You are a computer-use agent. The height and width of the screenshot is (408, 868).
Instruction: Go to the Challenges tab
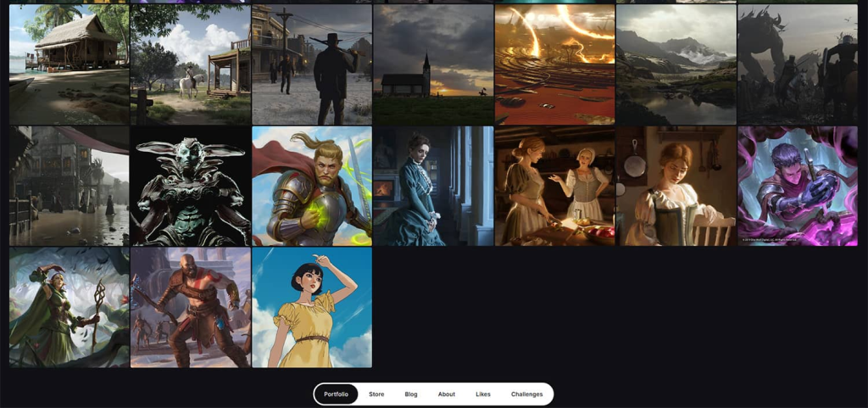pyautogui.click(x=526, y=394)
